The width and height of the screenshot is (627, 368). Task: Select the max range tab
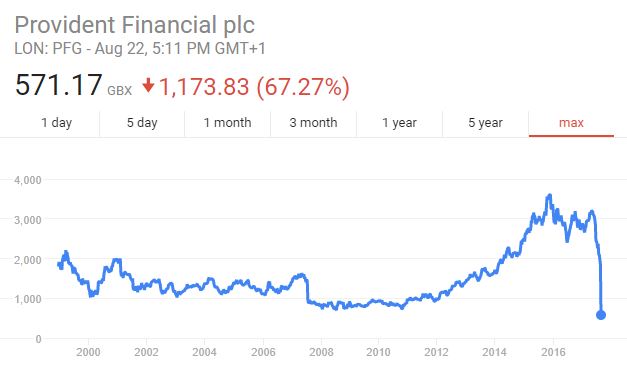pyautogui.click(x=571, y=122)
